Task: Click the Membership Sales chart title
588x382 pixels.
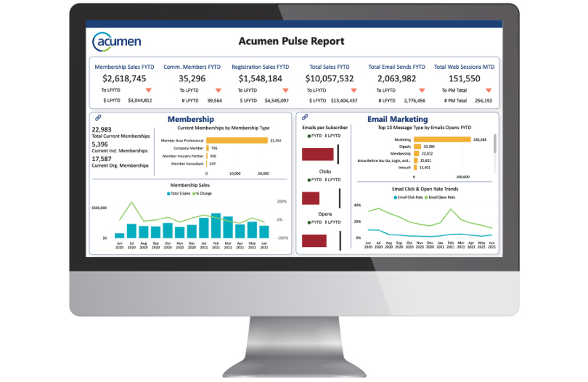Action: click(x=190, y=185)
